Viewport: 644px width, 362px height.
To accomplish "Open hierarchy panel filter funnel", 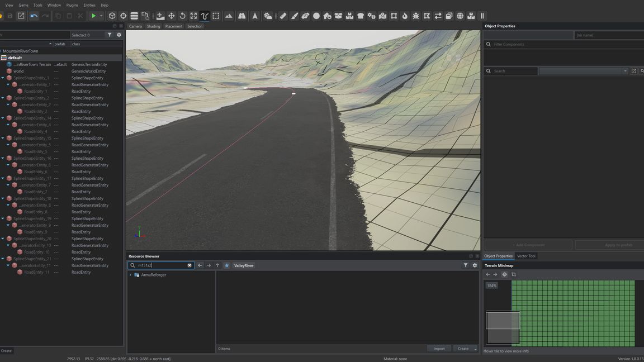I will 110,35.
